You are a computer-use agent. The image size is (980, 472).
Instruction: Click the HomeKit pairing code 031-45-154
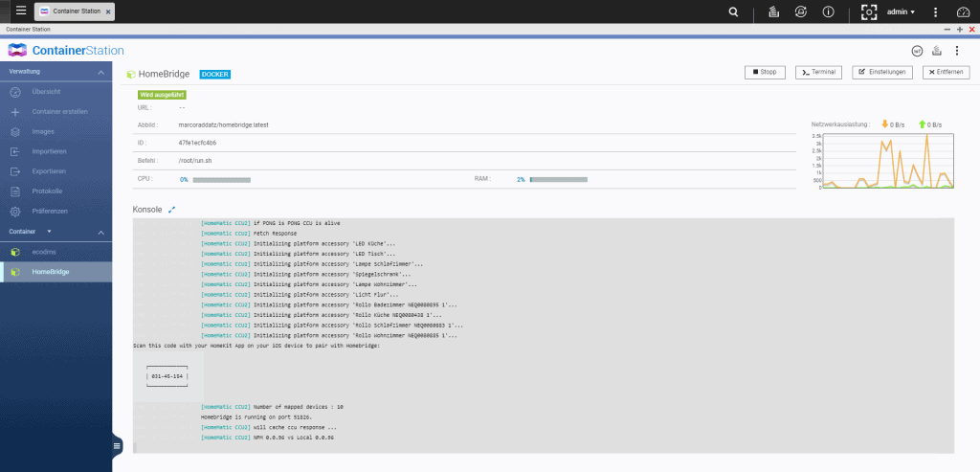[167, 376]
